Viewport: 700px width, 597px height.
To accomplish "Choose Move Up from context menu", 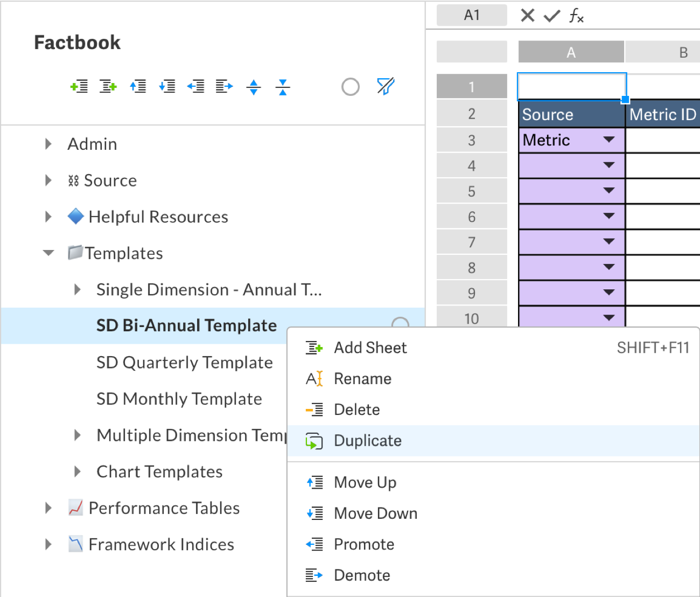I will pyautogui.click(x=494, y=482).
